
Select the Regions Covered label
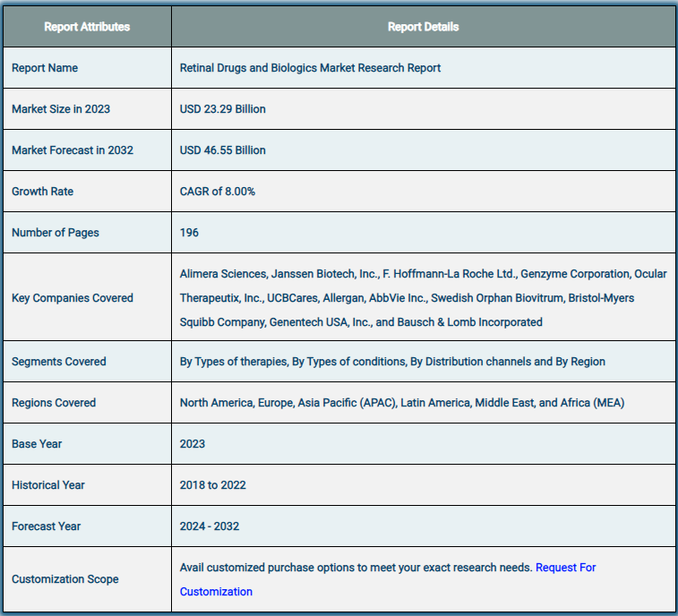(x=54, y=402)
